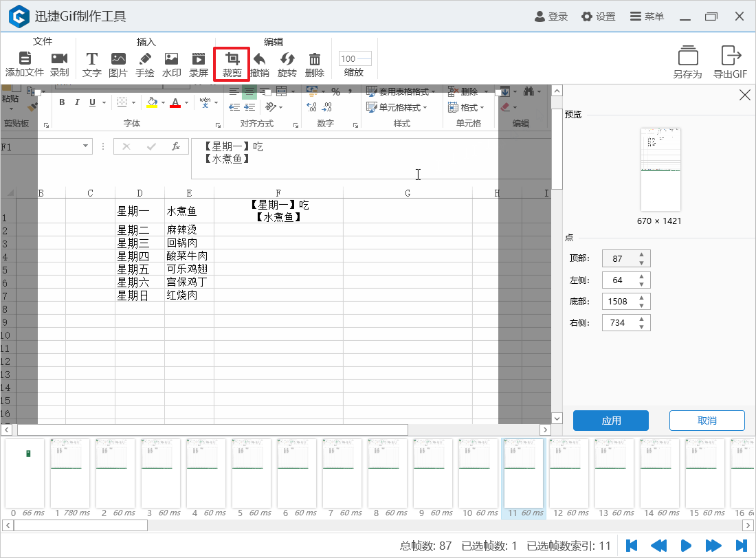The image size is (756, 558).
Task: Insert a picture with 图片
Action: [x=118, y=64]
